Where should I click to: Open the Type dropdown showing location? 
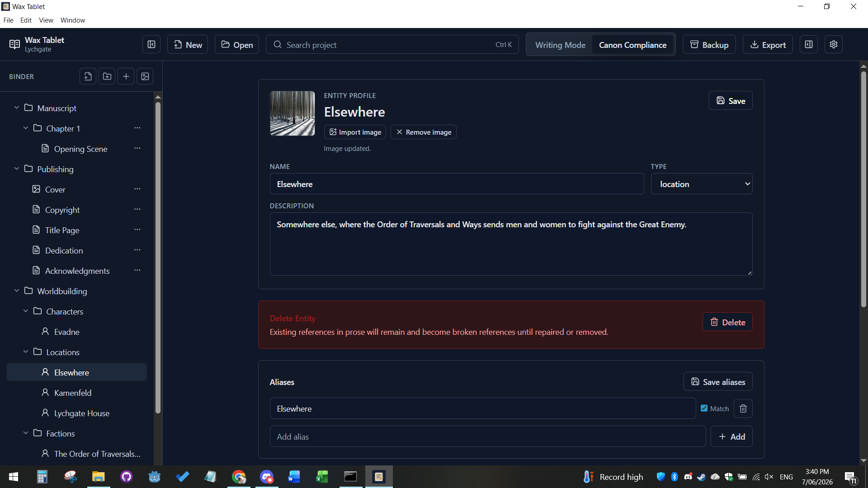point(702,184)
